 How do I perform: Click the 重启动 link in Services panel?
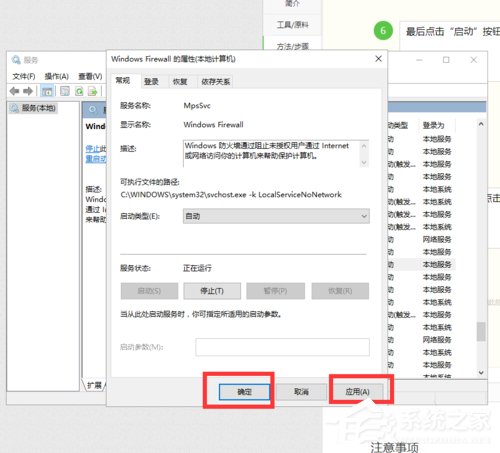click(x=96, y=159)
